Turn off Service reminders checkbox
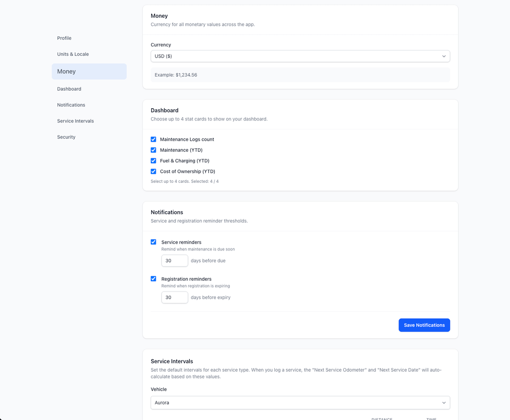The height and width of the screenshot is (420, 510). [153, 242]
